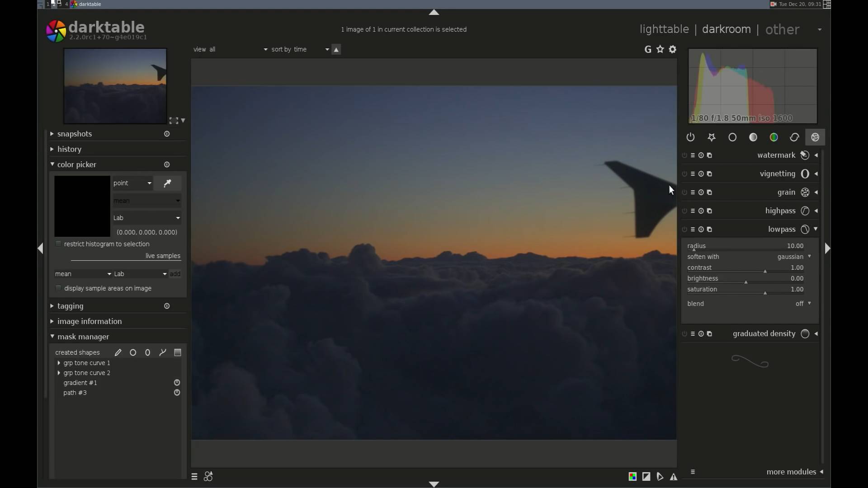Open the other views menu
The width and height of the screenshot is (868, 488).
tap(782, 29)
